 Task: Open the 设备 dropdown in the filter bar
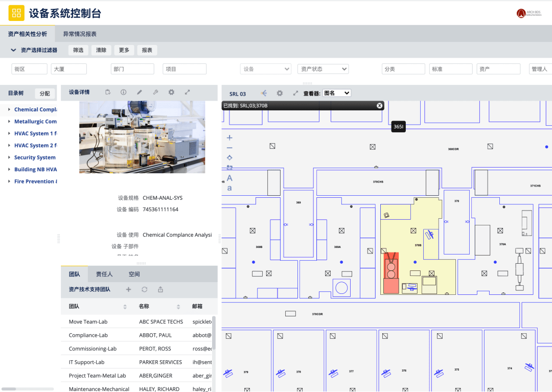point(266,68)
